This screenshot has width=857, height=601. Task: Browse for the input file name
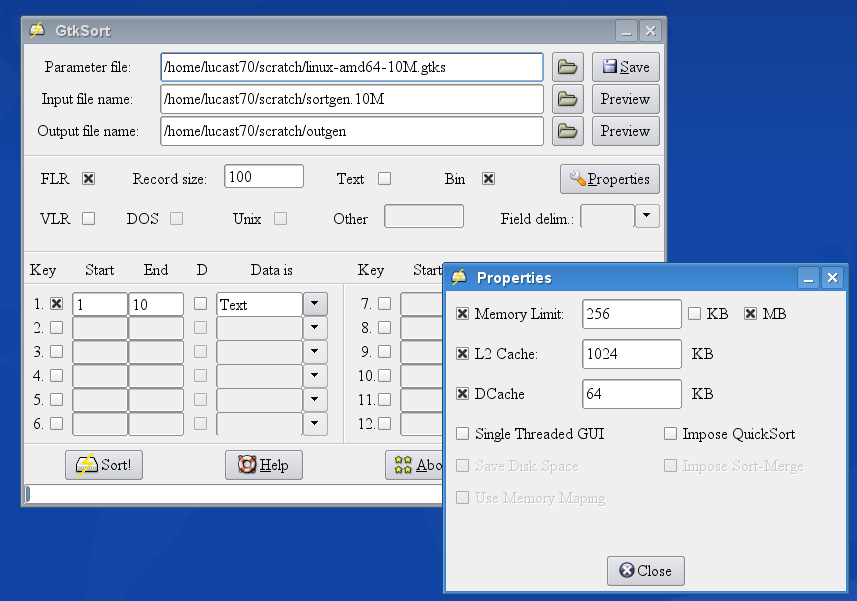(x=568, y=99)
